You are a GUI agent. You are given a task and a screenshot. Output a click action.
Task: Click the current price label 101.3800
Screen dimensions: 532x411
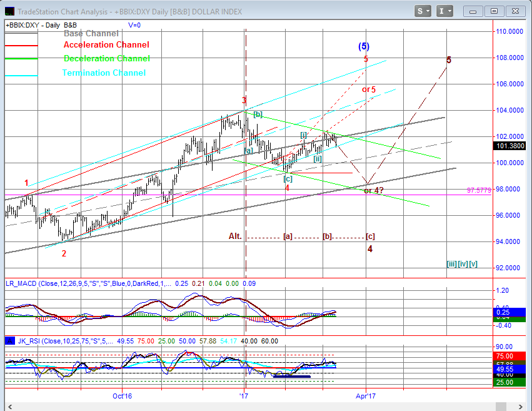point(509,146)
